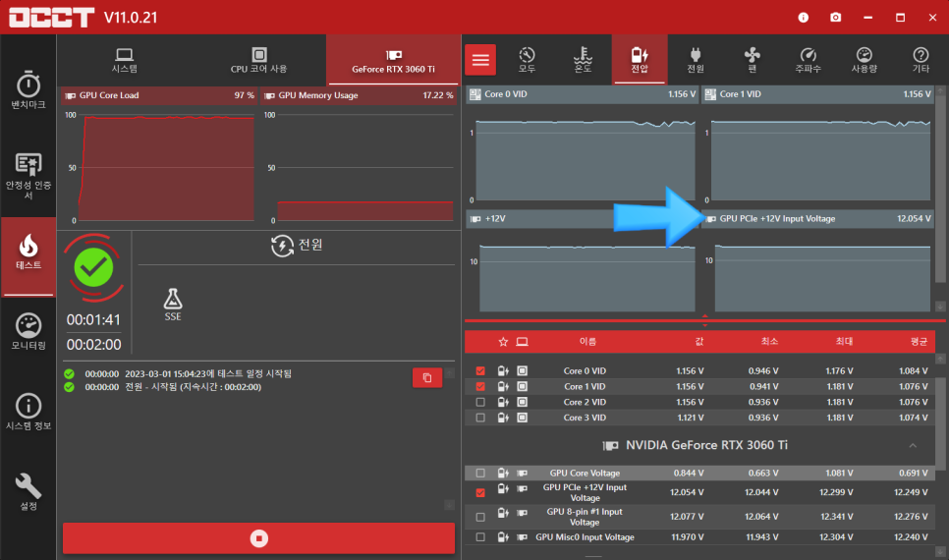Check the GPU Core Voltage checkbox
The width and height of the screenshot is (949, 560).
(480, 473)
